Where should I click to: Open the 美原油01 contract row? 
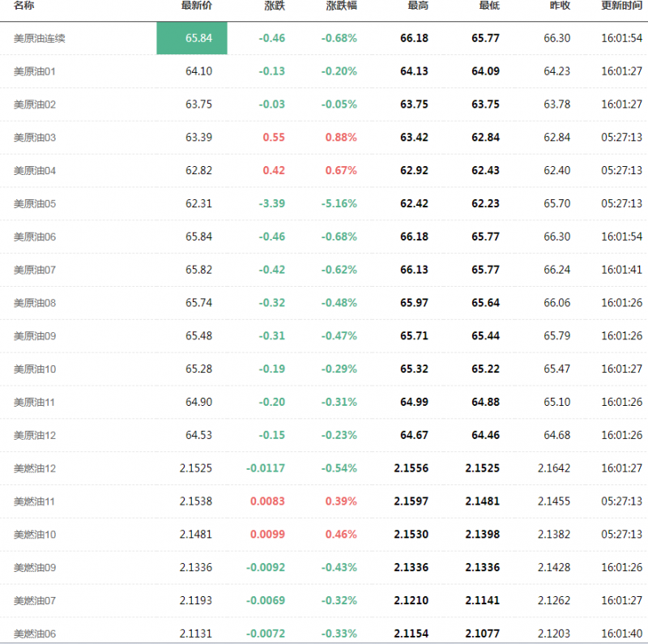coord(35,71)
